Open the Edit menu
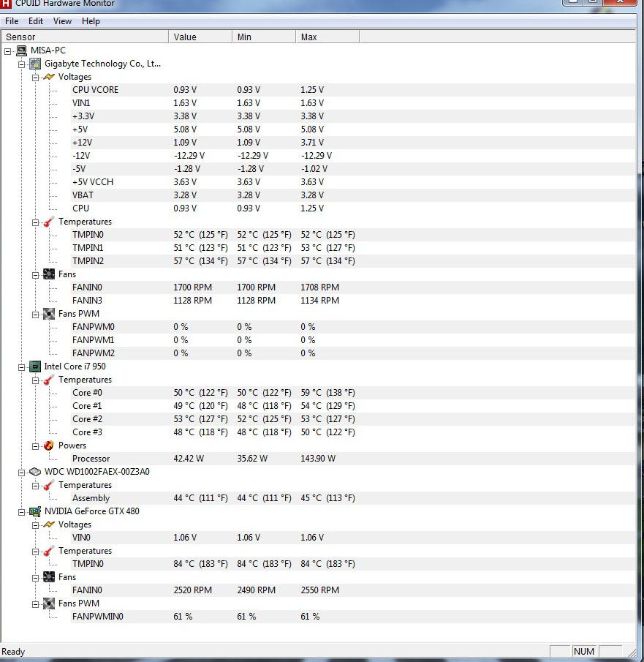The height and width of the screenshot is (662, 644). tap(36, 21)
